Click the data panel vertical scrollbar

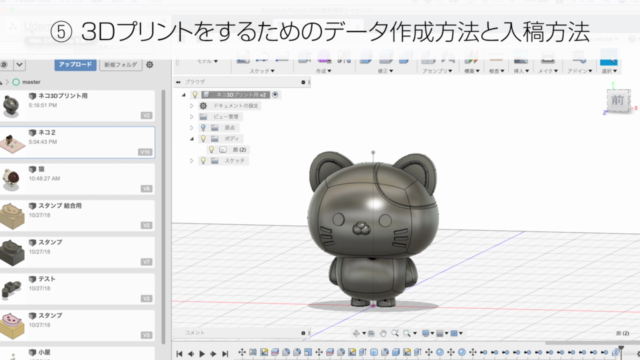(164, 216)
